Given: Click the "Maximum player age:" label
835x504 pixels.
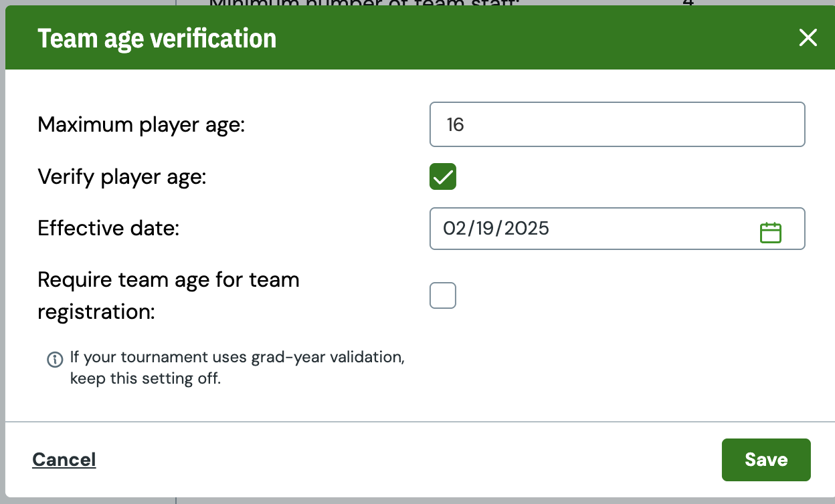Looking at the screenshot, I should pos(142,124).
